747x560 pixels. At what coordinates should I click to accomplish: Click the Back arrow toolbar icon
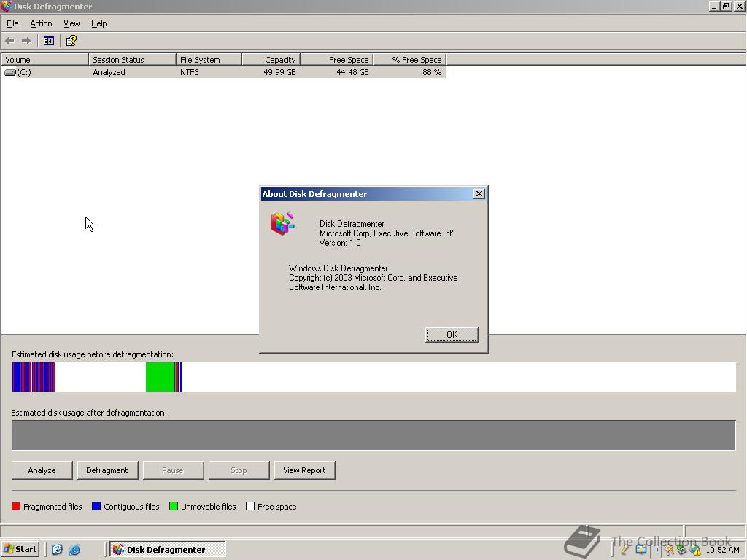9,41
